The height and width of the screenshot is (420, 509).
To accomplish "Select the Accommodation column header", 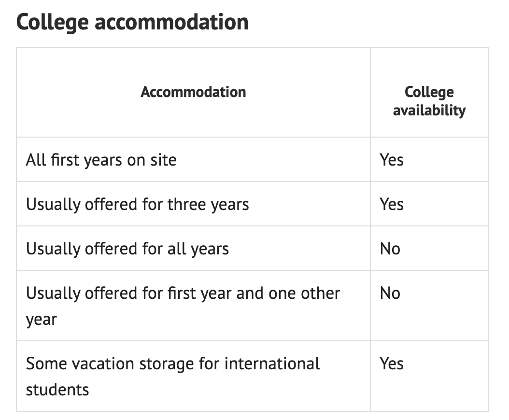I will click(x=193, y=92).
